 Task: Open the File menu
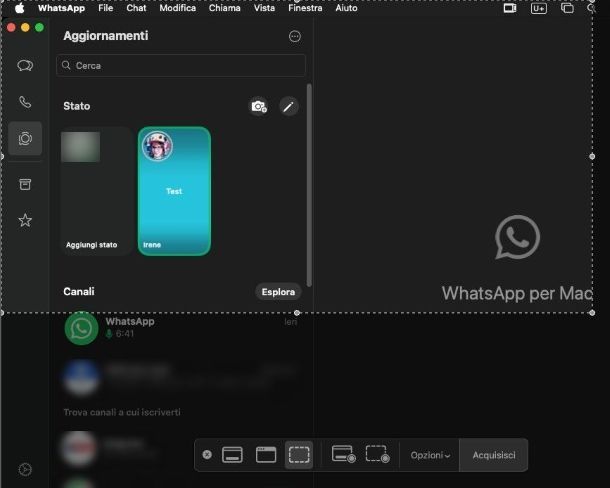coord(105,8)
